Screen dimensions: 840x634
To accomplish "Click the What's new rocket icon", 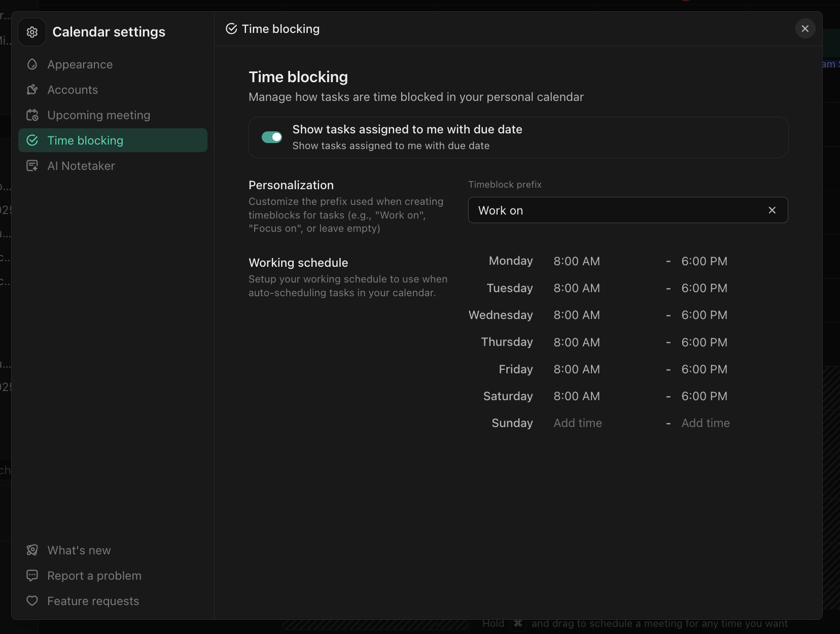I will (32, 550).
